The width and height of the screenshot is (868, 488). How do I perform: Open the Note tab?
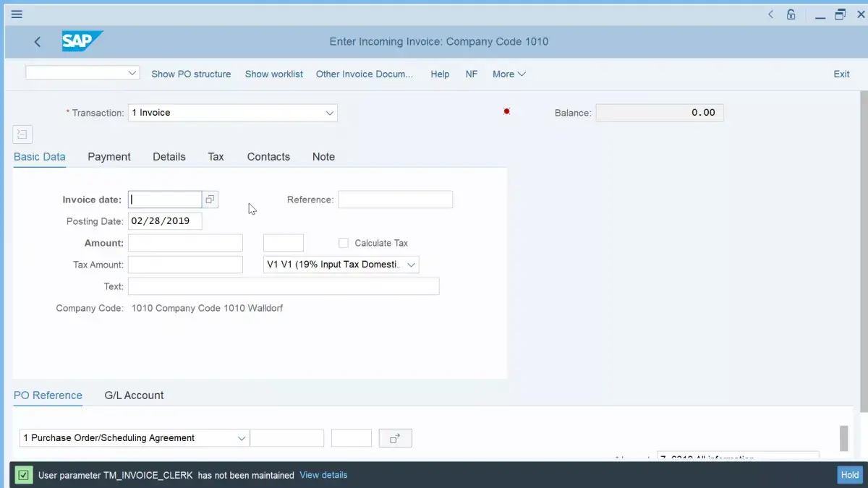click(x=323, y=157)
